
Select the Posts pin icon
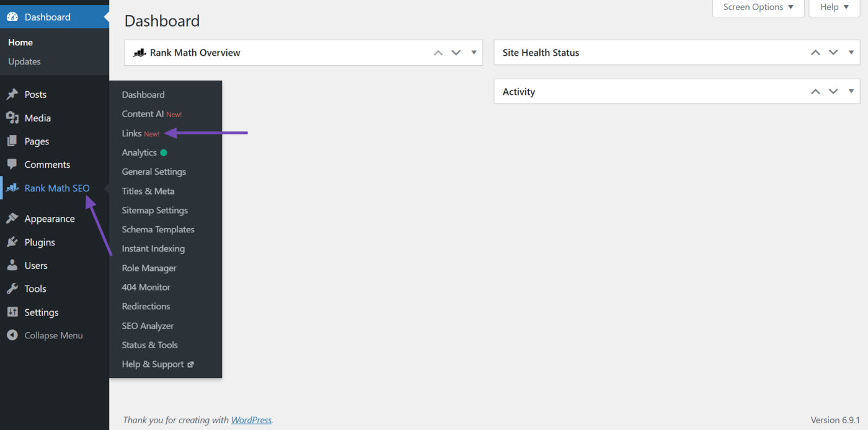12,94
